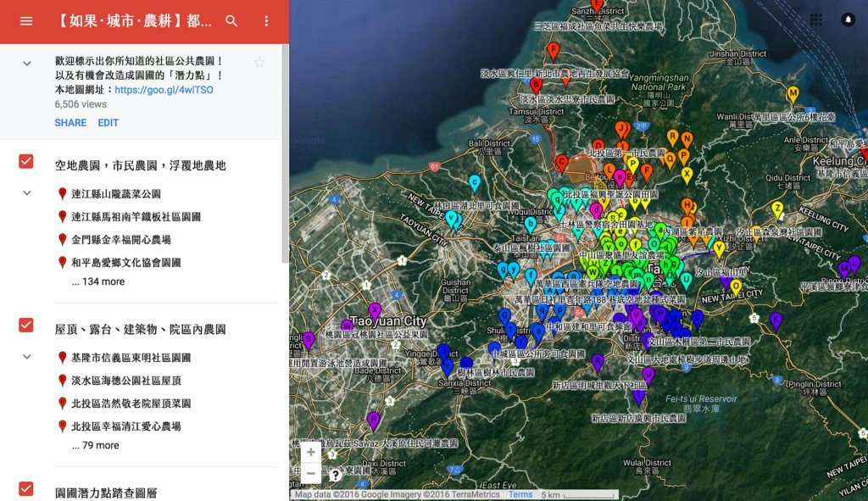Screen dimensions: 868x501
Task: Show the '... 134 more' items
Action: tap(98, 281)
